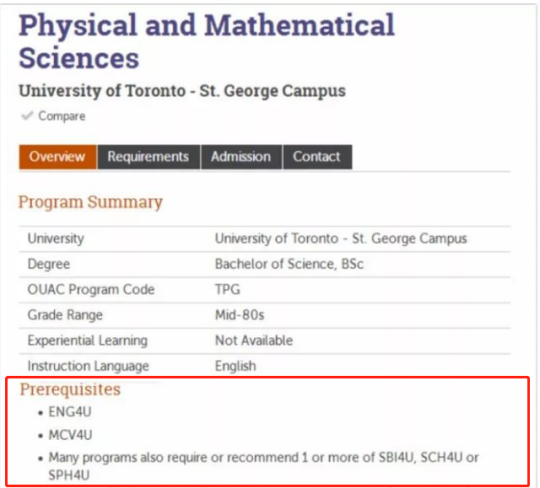Click the OUAC Program Code label
Image resolution: width=540 pixels, height=488 pixels.
[91, 289]
